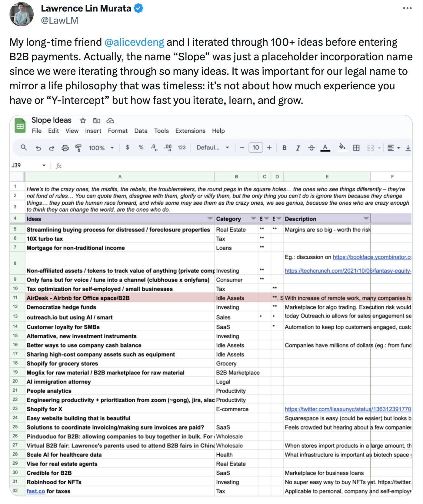The height and width of the screenshot is (504, 423).
Task: Open the merge cells dropdown arrow
Action: [379, 148]
